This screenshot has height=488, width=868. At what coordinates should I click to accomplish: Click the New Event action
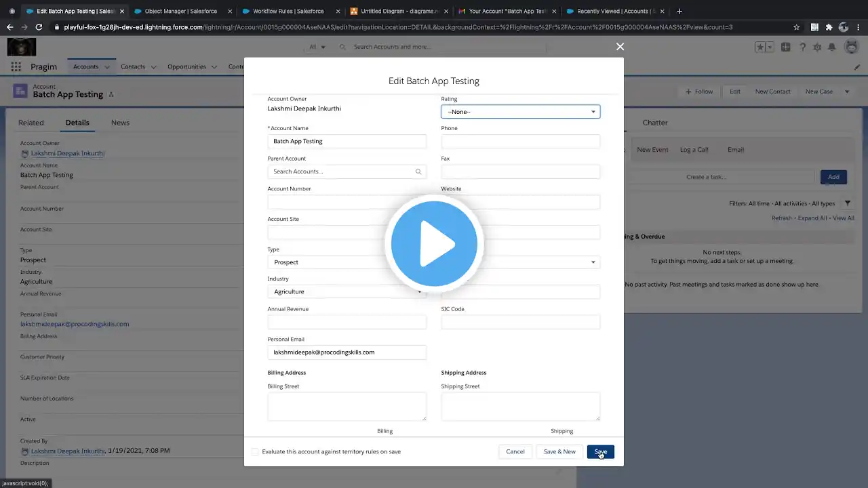click(652, 150)
